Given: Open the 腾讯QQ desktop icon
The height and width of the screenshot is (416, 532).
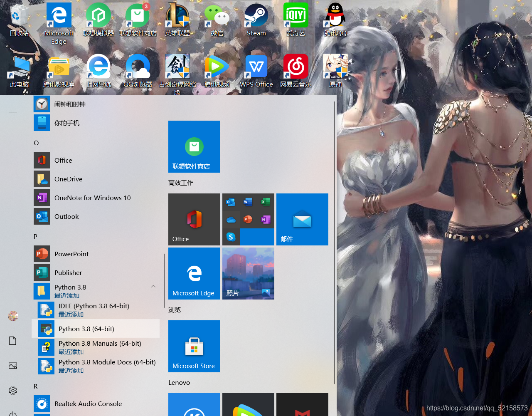Looking at the screenshot, I should coord(335,21).
